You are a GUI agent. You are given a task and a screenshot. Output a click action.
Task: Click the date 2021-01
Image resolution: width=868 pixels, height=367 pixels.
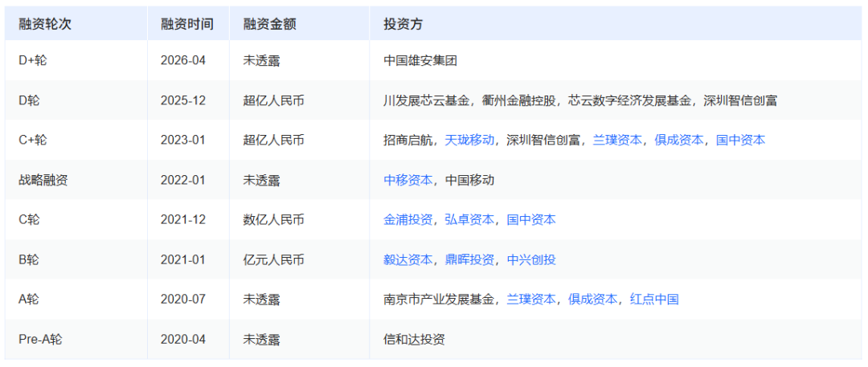click(183, 259)
